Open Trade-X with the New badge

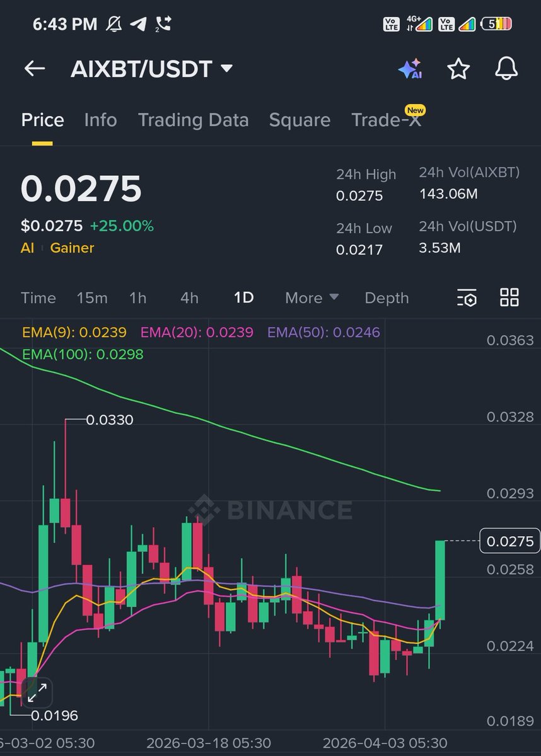(386, 120)
